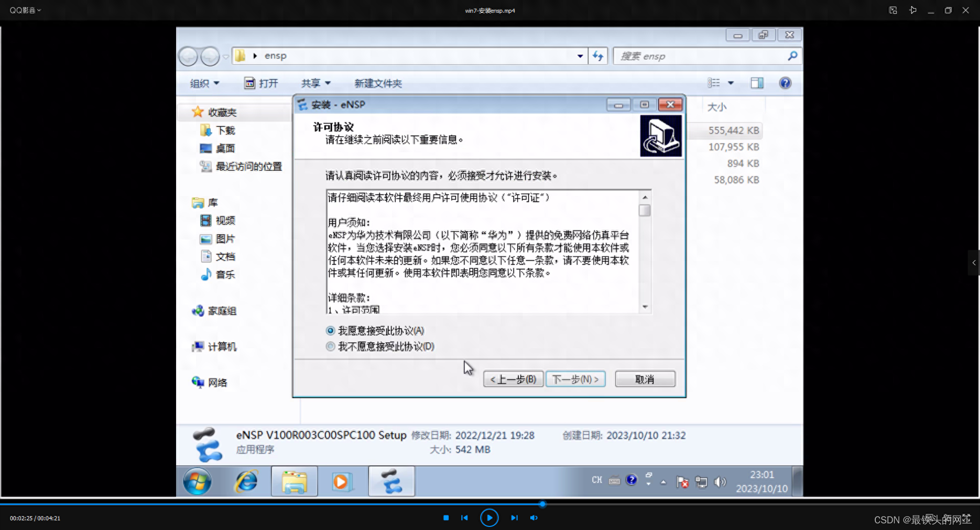The height and width of the screenshot is (530, 980).
Task: Click 下一步(N) button in installer
Action: click(x=575, y=379)
